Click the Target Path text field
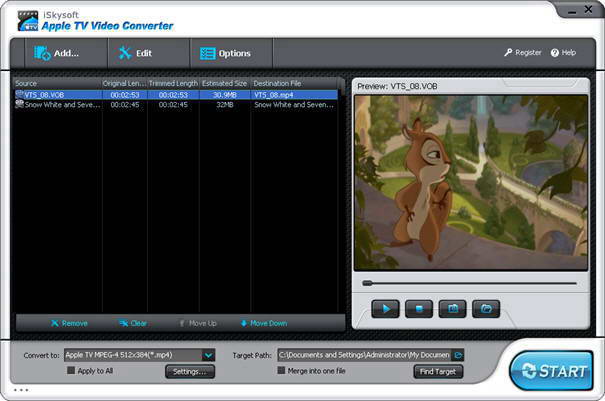The width and height of the screenshot is (605, 401). [365, 355]
